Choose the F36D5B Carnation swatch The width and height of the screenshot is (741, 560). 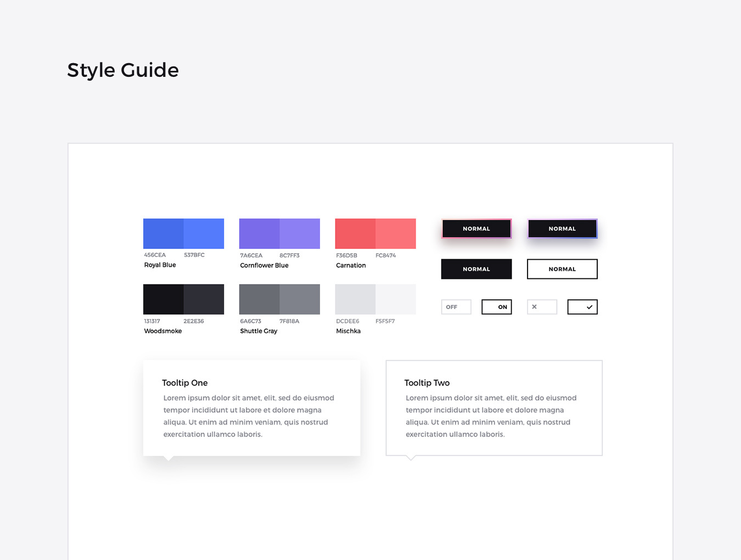355,233
